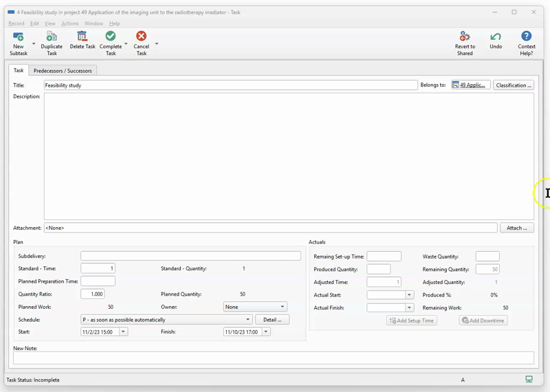The width and height of the screenshot is (550, 392).
Task: Click the New Subtask toolbar icon
Action: [x=19, y=37]
